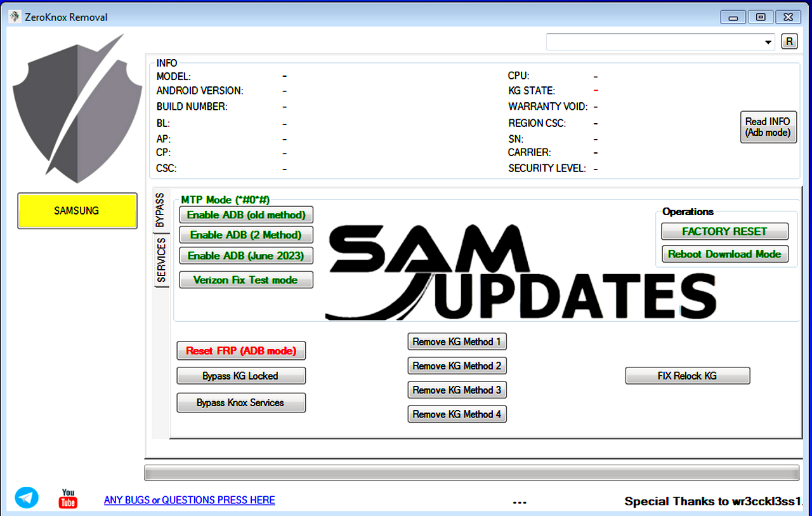Click the SECURITY LEVEL label
This screenshot has width=812, height=516.
tap(547, 168)
